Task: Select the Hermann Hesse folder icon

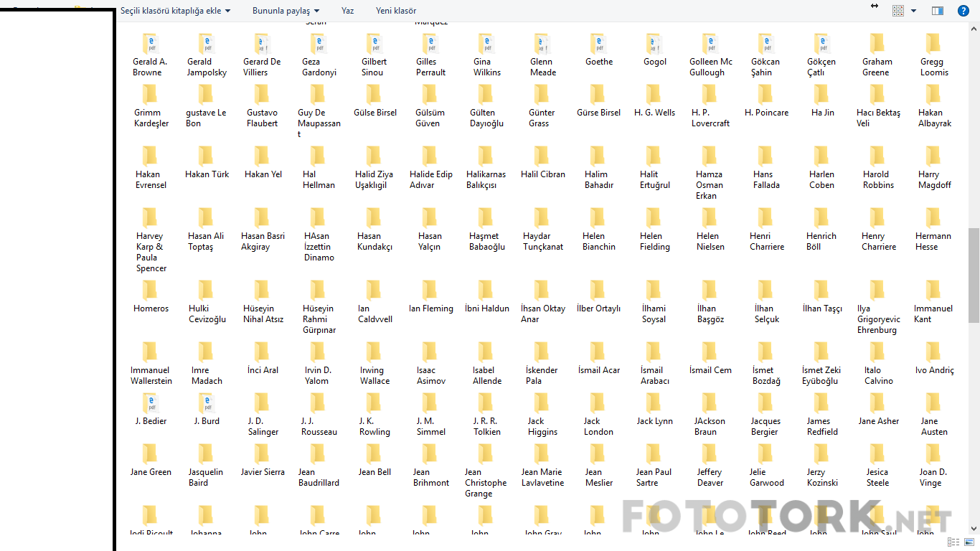Action: click(x=933, y=218)
